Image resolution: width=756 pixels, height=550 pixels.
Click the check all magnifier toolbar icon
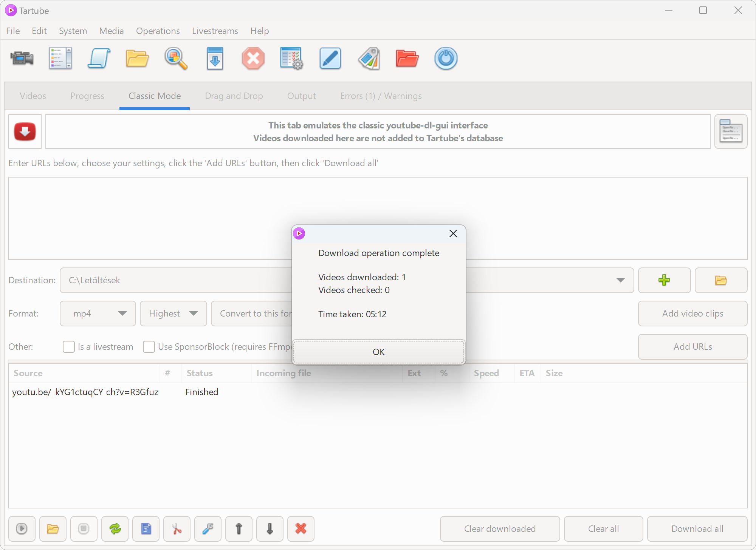tap(176, 59)
